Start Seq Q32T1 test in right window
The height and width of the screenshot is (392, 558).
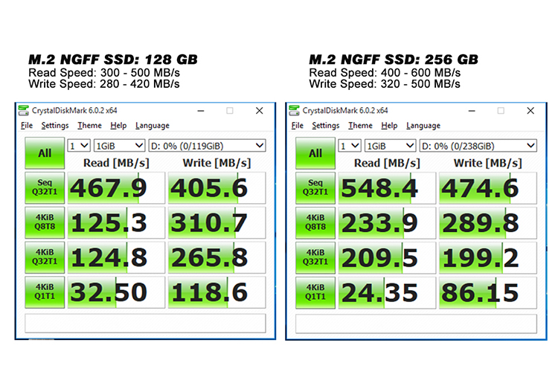click(315, 188)
